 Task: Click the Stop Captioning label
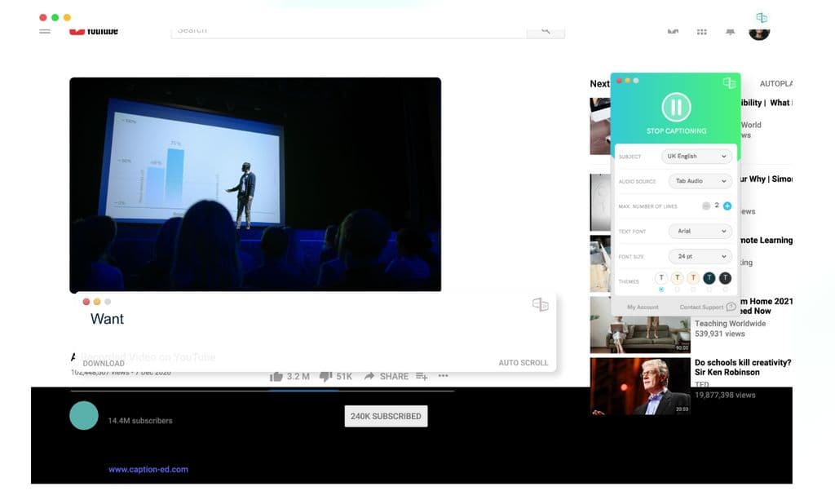(x=676, y=131)
